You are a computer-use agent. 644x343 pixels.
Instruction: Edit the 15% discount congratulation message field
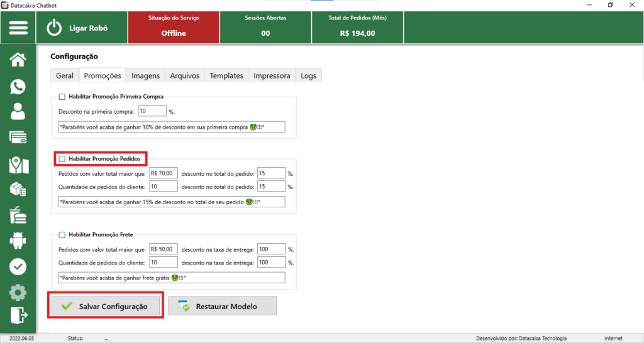coord(172,202)
